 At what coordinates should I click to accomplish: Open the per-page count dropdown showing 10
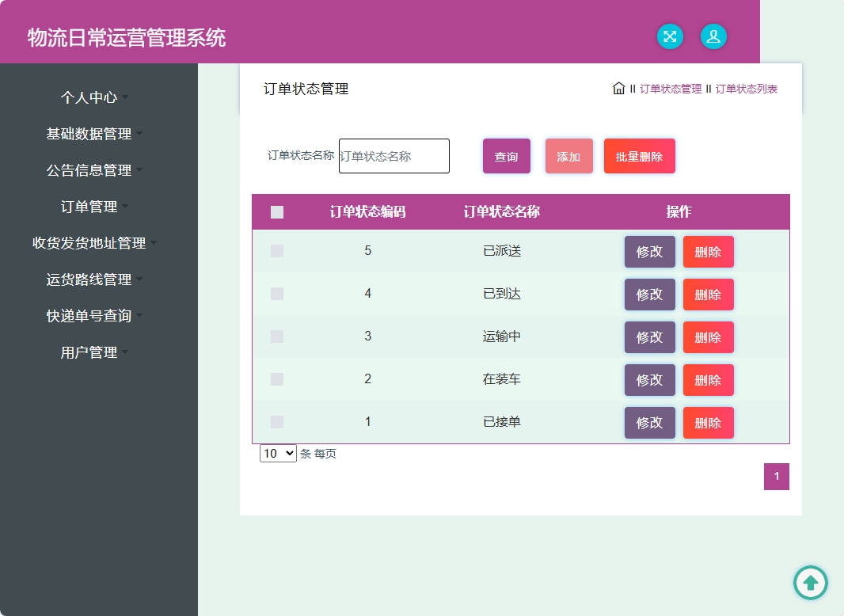[x=277, y=453]
